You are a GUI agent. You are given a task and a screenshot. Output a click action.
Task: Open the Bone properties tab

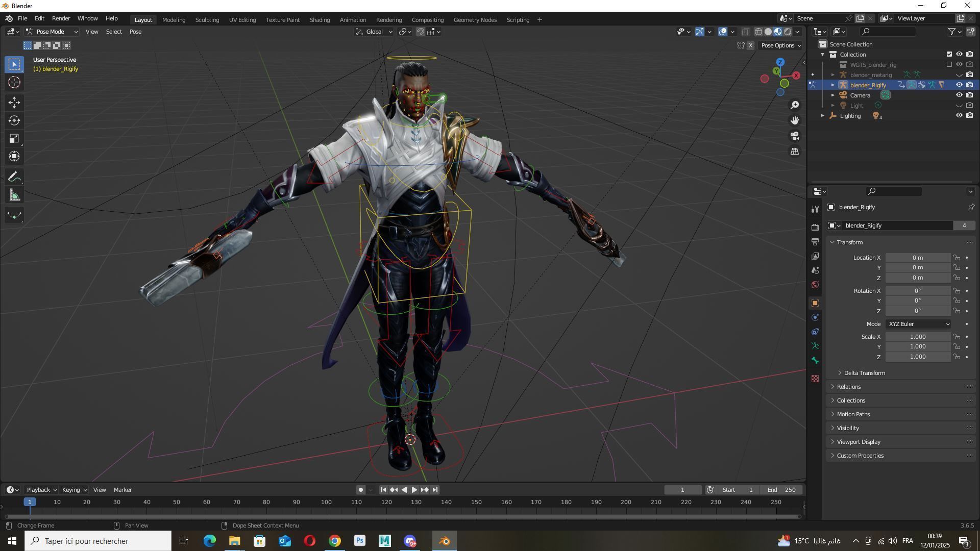point(815,361)
